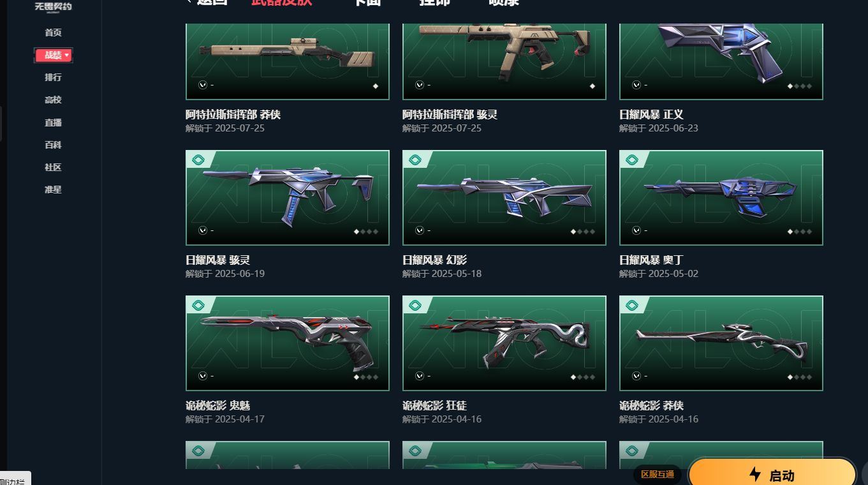Go to 直播 in the sidebar
This screenshot has height=485, width=868.
(54, 123)
